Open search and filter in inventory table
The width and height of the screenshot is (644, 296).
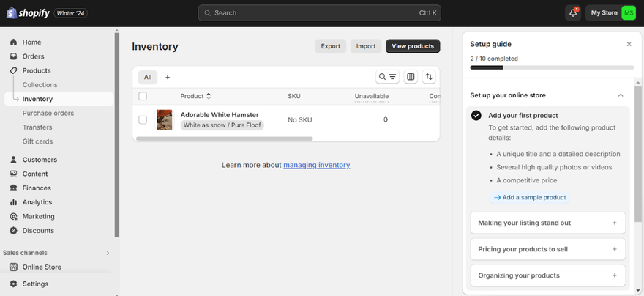click(x=387, y=76)
